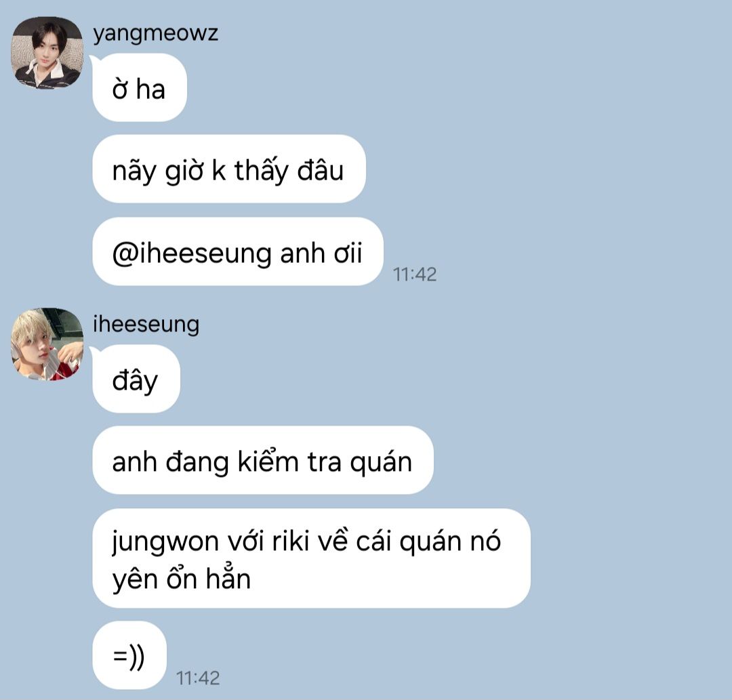732x700 pixels.
Task: Tap 'yên ổn hẳn' on the message's second line
Action: click(182, 579)
